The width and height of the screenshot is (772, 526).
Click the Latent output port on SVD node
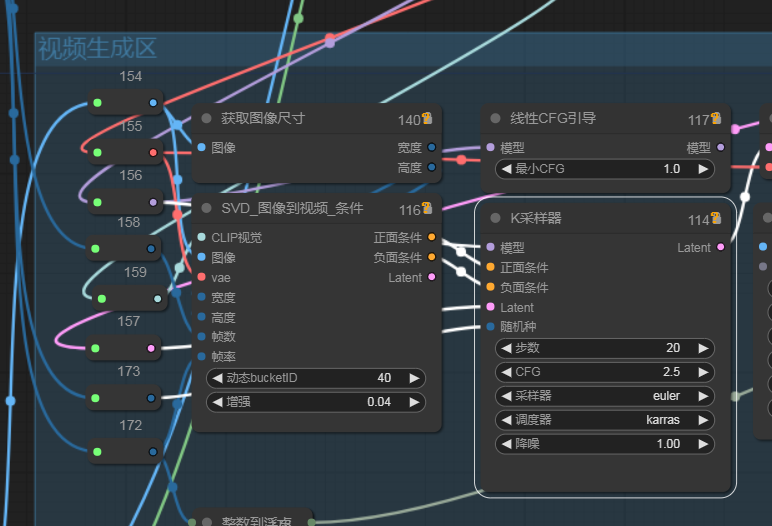click(x=432, y=277)
